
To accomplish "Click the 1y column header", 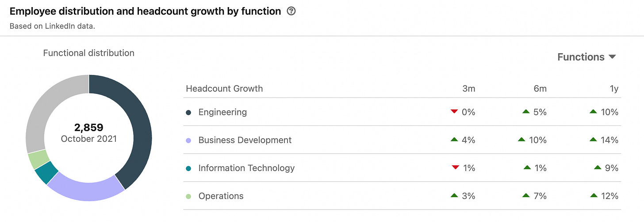I will (x=613, y=89).
